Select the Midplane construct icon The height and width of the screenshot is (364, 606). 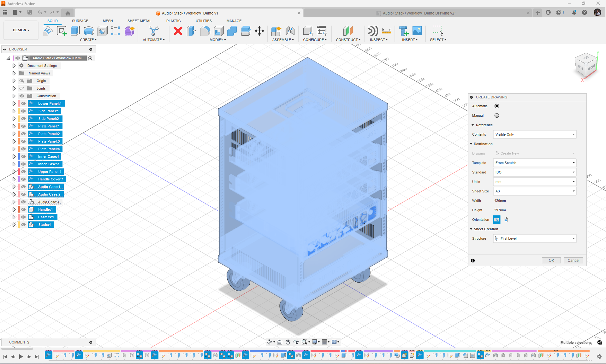coord(348,31)
